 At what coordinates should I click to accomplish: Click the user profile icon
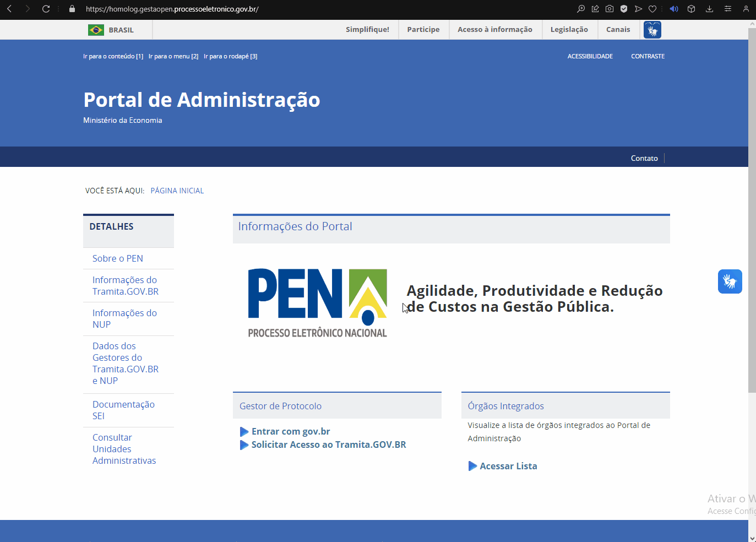click(x=746, y=9)
